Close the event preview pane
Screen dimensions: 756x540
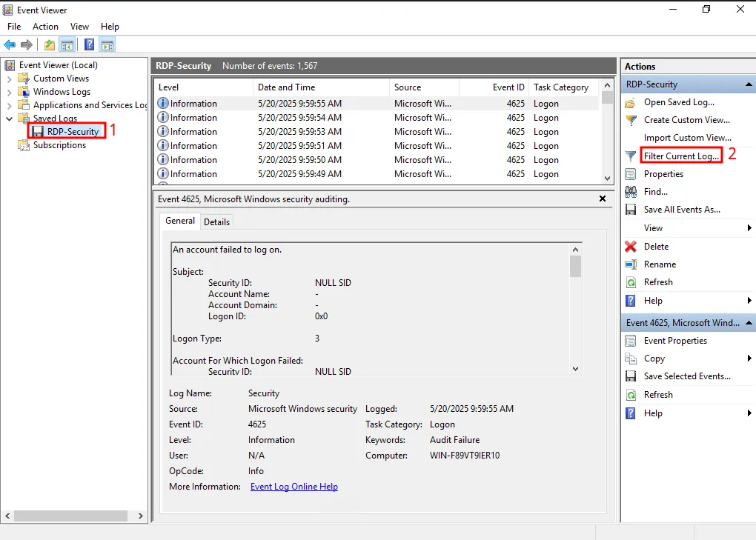602,199
